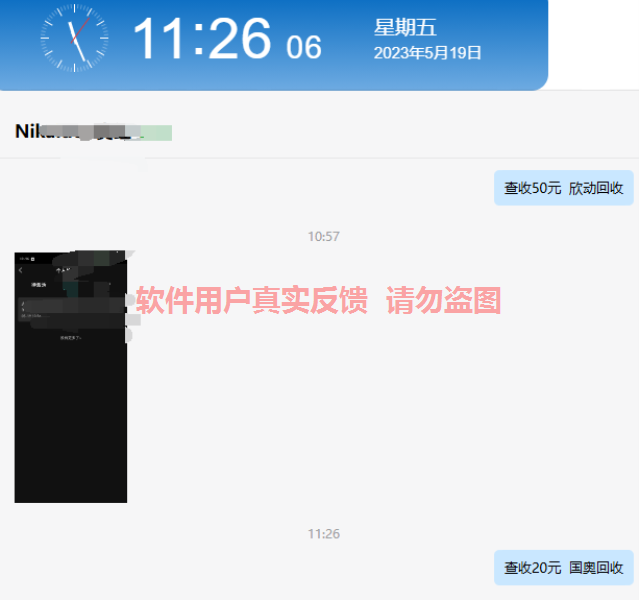Click the seconds value 06 in clock
The height and width of the screenshot is (600, 639).
pyautogui.click(x=304, y=47)
